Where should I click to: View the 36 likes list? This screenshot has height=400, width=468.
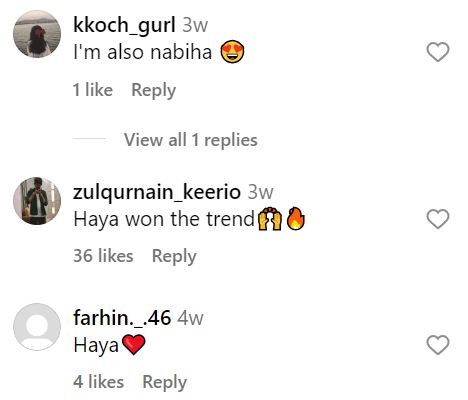[x=103, y=256]
